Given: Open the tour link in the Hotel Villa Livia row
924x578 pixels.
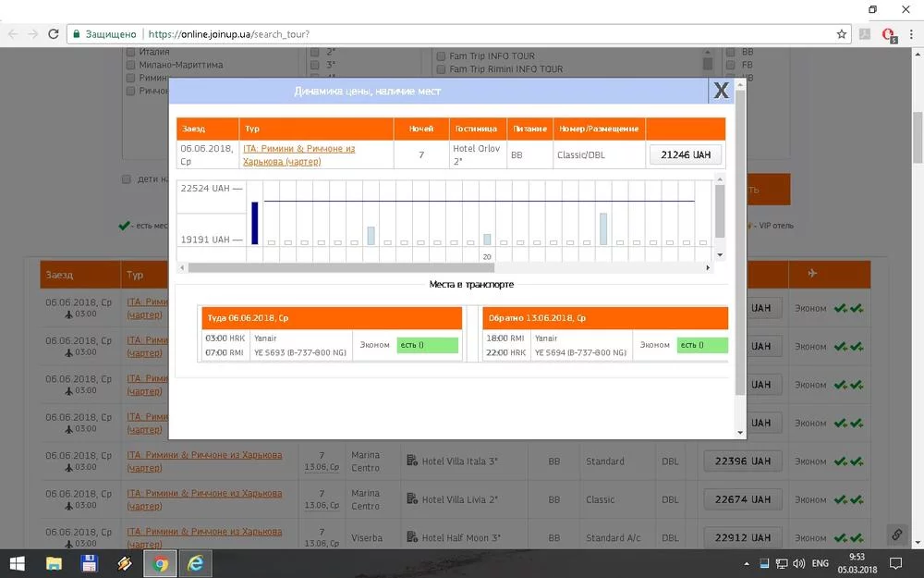Looking at the screenshot, I should coord(204,499).
